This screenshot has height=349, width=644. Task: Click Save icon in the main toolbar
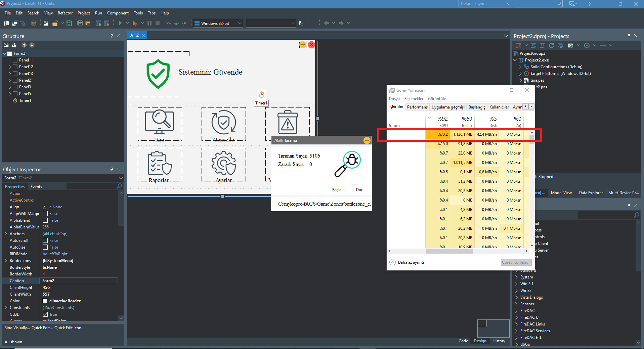pos(69,23)
